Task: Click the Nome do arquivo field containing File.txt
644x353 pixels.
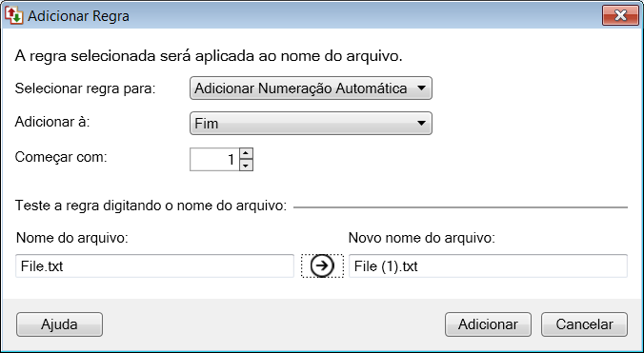Action: (155, 266)
